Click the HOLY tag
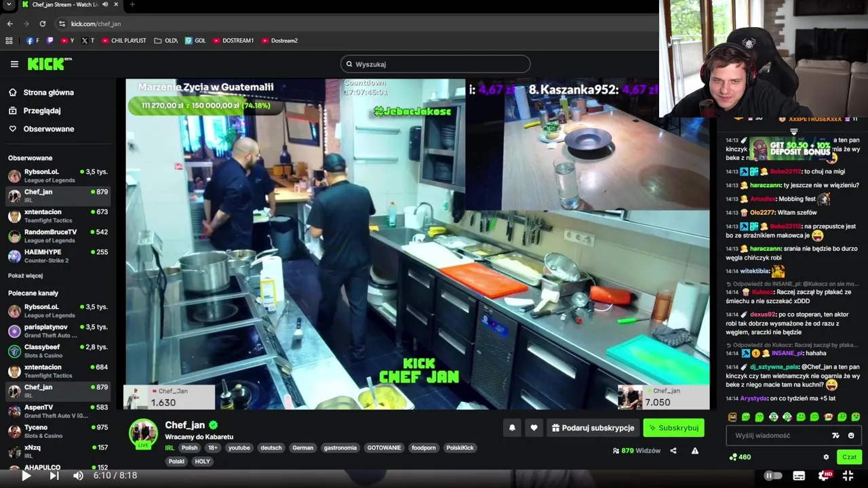The width and height of the screenshot is (868, 488). click(202, 462)
